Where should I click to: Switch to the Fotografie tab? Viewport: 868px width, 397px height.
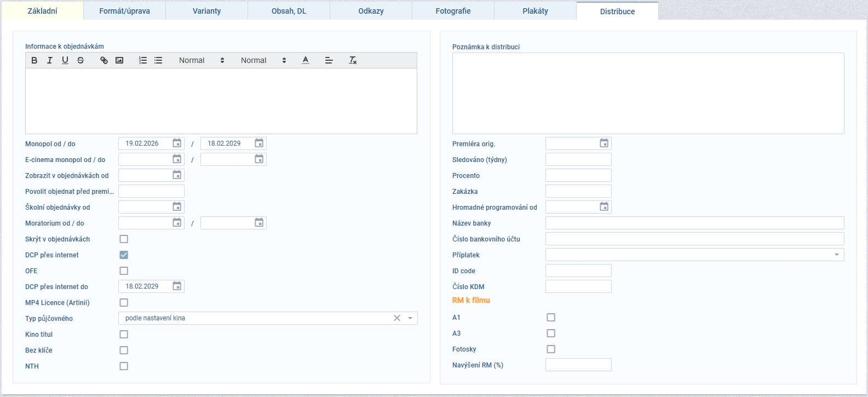453,11
